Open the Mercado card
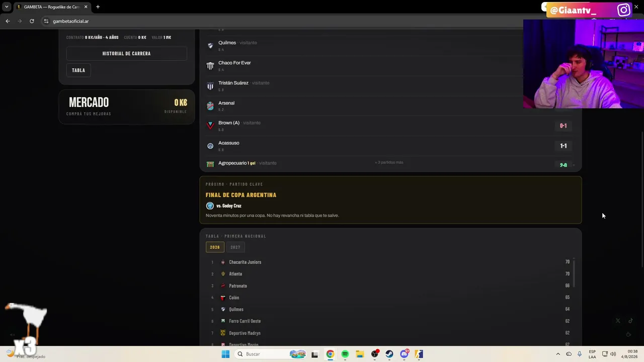 click(127, 107)
